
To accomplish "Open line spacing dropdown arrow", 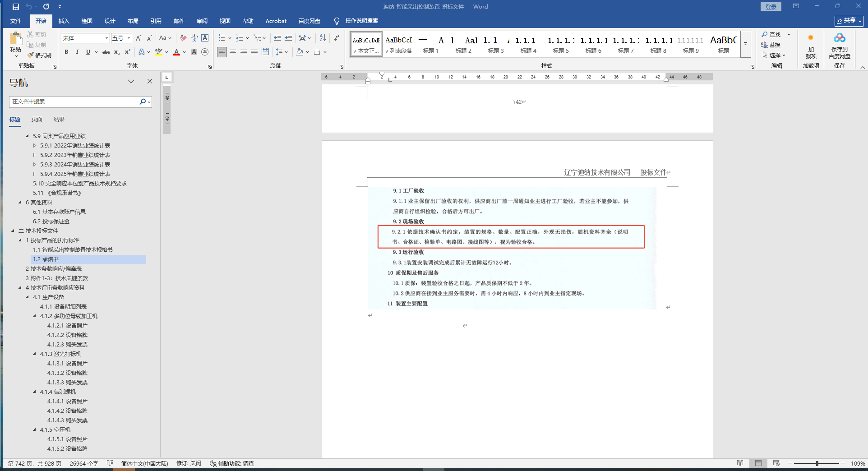I will 286,52.
